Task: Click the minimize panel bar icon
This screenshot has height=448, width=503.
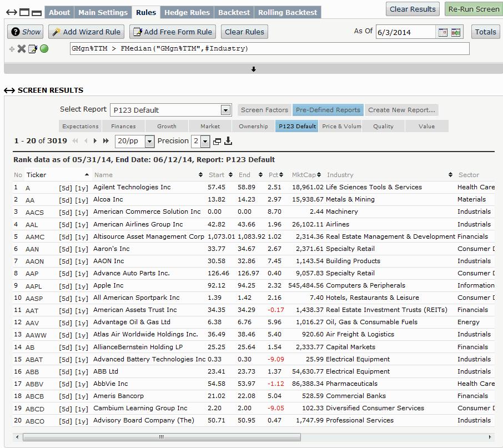Action: coord(37,13)
